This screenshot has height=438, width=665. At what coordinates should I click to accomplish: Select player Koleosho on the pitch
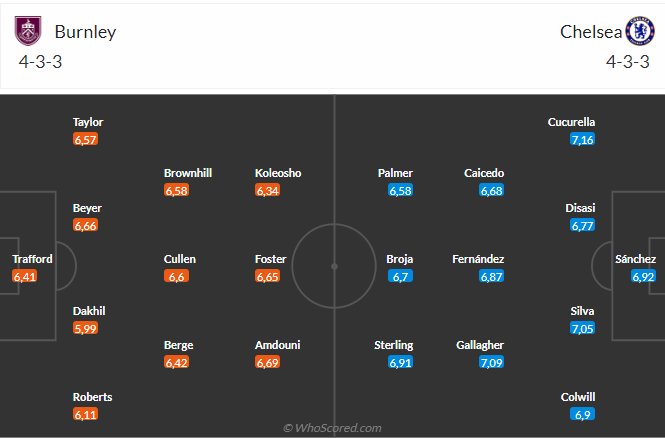(x=278, y=173)
